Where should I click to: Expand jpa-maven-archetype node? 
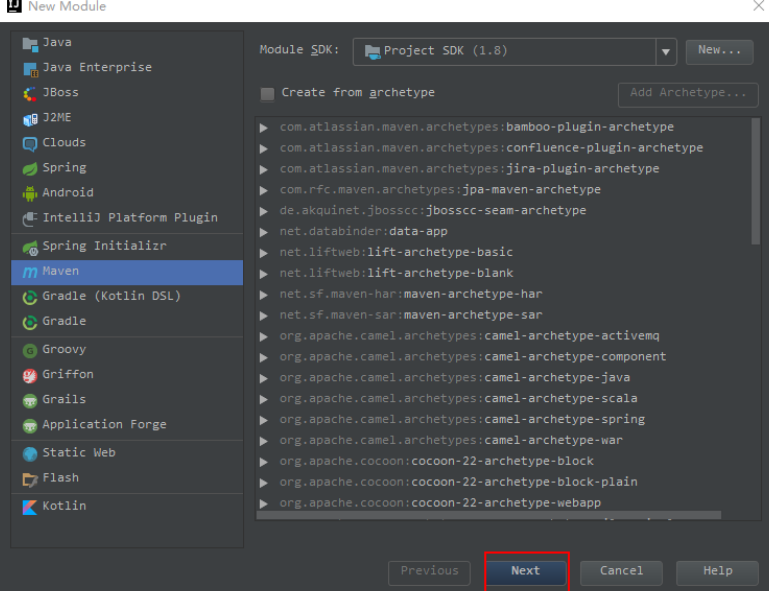(264, 190)
